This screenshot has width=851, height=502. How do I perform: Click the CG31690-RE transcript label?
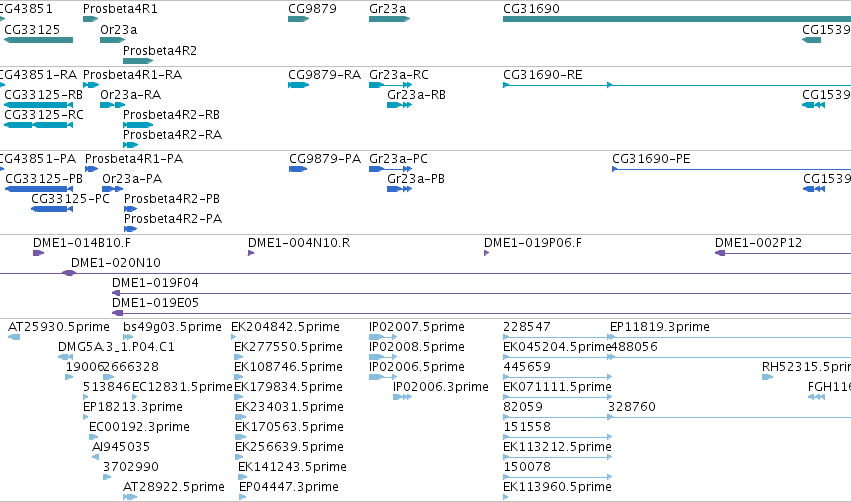[x=543, y=74]
